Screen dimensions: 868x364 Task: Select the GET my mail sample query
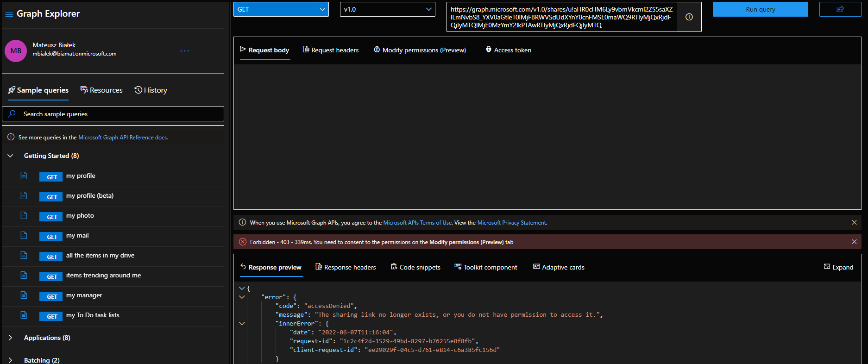point(113,236)
